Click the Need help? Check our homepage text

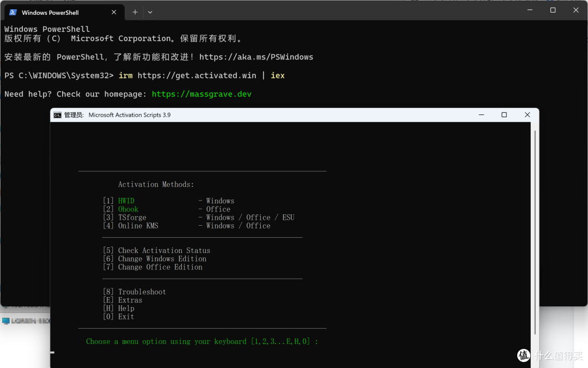(75, 94)
